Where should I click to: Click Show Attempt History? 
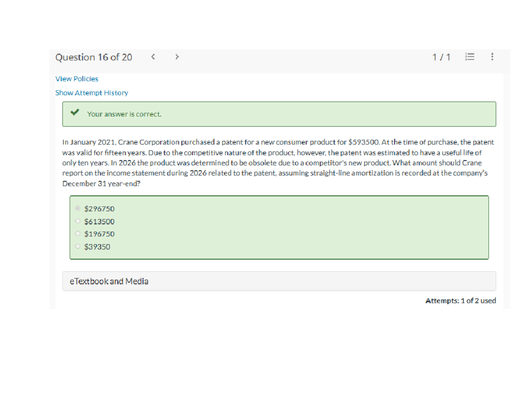[x=92, y=93]
